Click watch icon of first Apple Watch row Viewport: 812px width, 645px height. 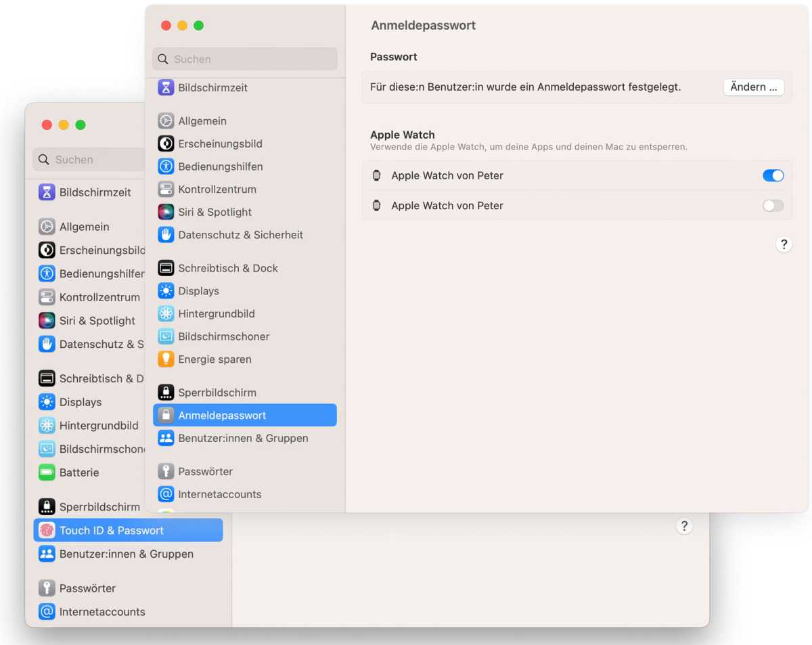(x=377, y=175)
